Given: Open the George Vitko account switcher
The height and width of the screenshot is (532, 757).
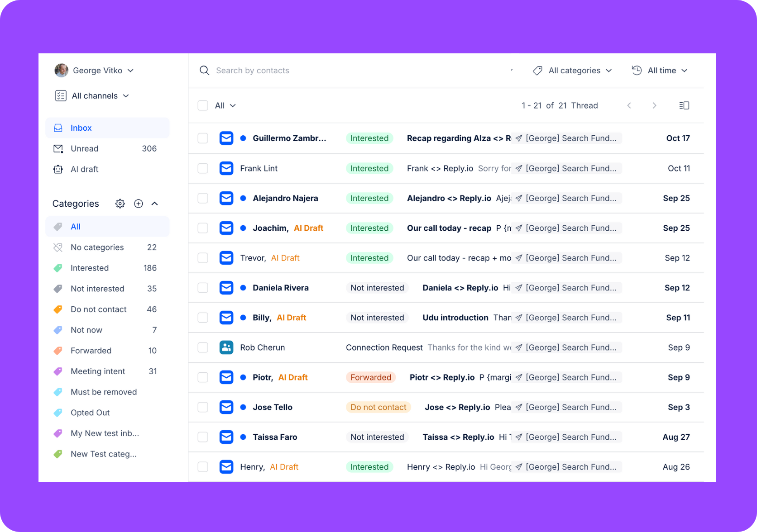Looking at the screenshot, I should coord(94,71).
